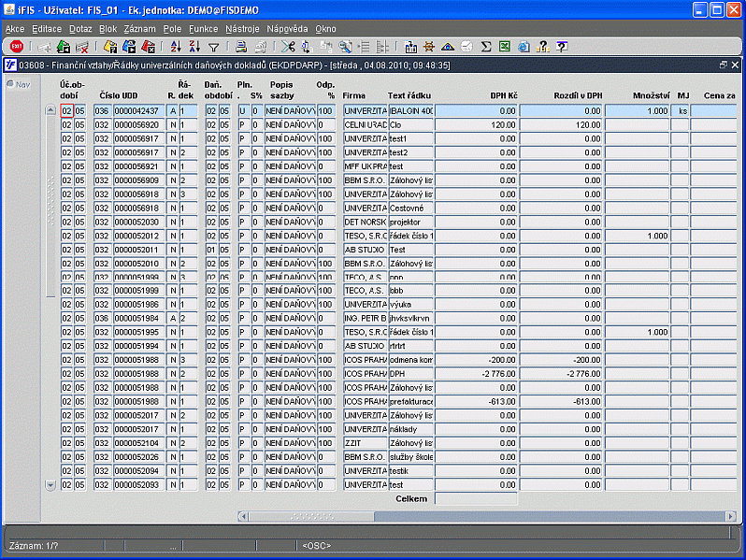746x560 pixels.
Task: Click the printer icon in toolbar
Action: pyautogui.click(x=240, y=46)
